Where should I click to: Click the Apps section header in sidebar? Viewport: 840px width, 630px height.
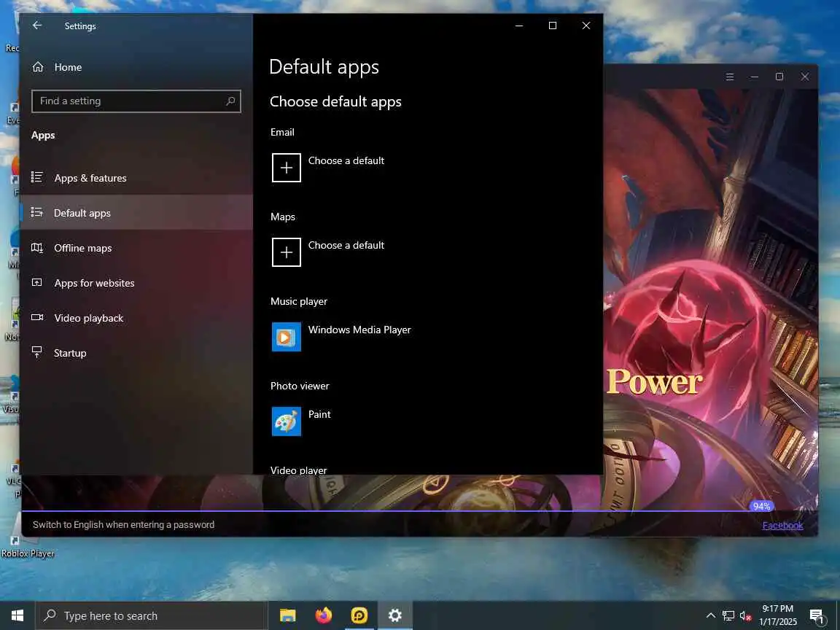coord(43,135)
